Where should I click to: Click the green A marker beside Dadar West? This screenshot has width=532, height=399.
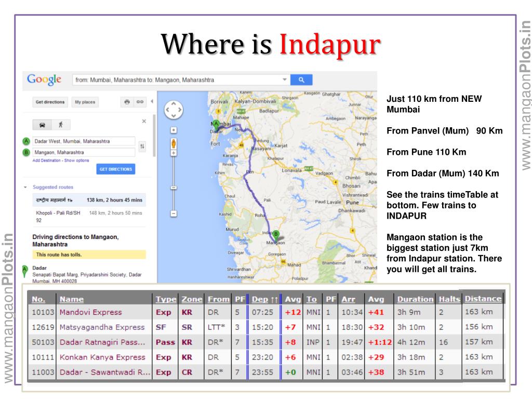26,141
